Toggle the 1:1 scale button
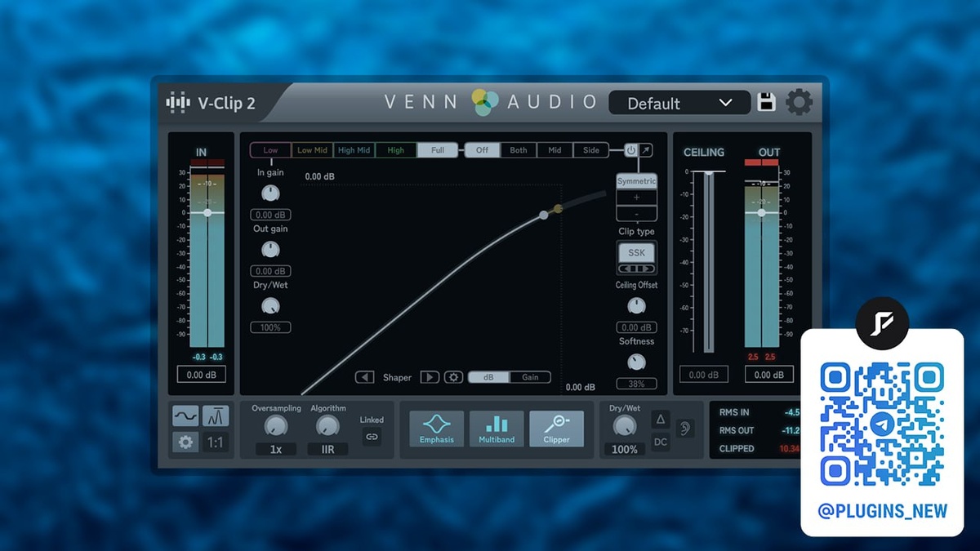Screen dimensions: 980x551 (216, 442)
